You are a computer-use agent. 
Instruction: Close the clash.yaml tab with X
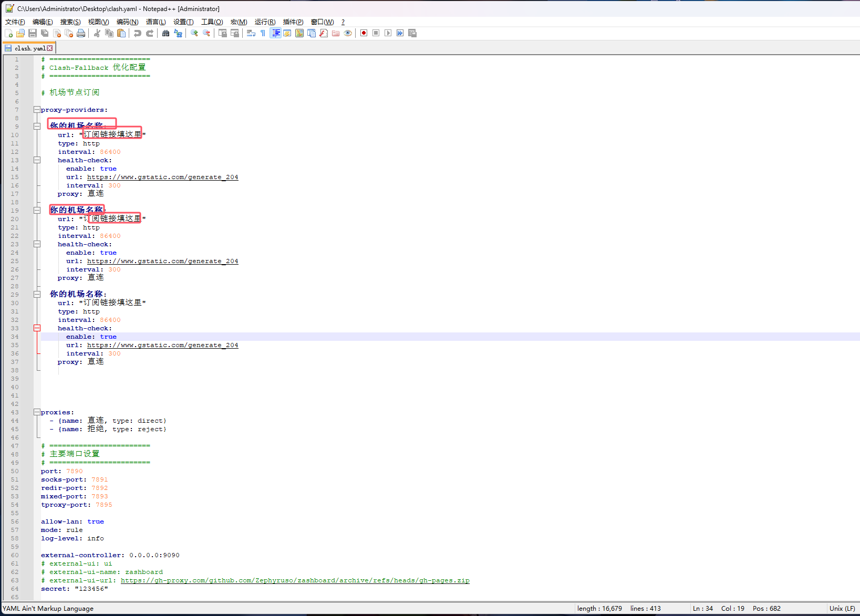click(x=50, y=48)
